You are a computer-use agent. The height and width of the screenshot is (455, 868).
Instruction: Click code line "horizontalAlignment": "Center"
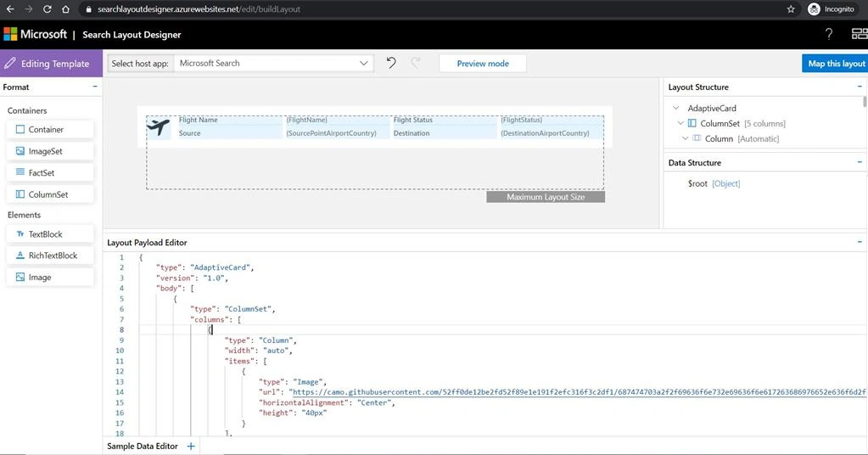pyautogui.click(x=328, y=402)
